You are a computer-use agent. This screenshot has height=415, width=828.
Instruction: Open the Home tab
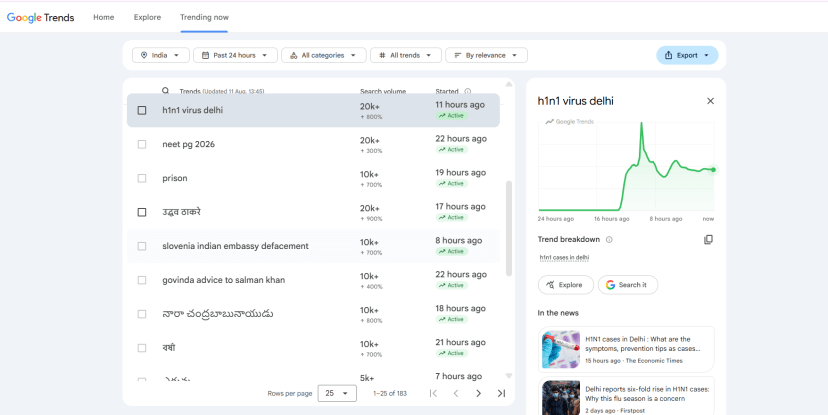[104, 17]
